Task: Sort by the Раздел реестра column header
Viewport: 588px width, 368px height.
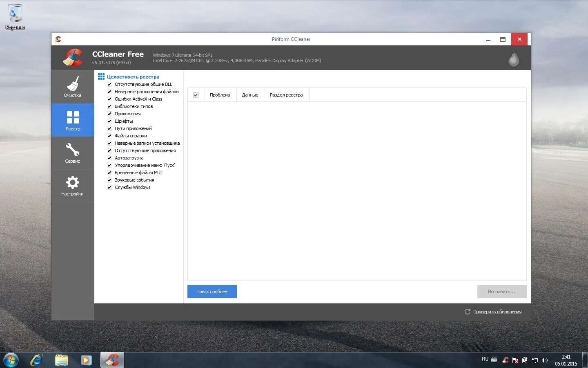Action: pos(286,95)
